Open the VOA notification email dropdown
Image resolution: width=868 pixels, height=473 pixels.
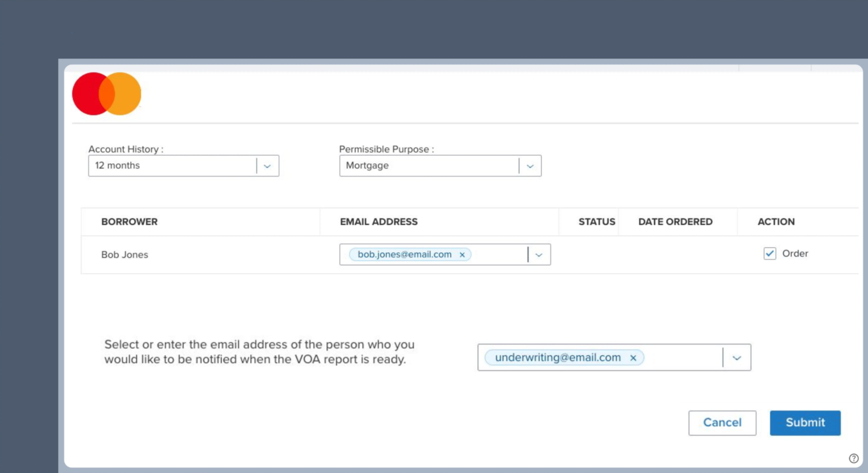point(737,357)
